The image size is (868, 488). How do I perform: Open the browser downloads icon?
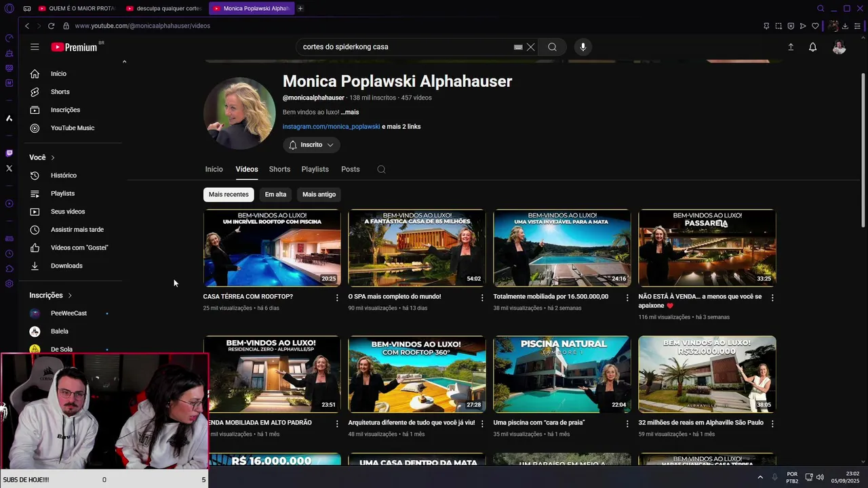point(845,26)
